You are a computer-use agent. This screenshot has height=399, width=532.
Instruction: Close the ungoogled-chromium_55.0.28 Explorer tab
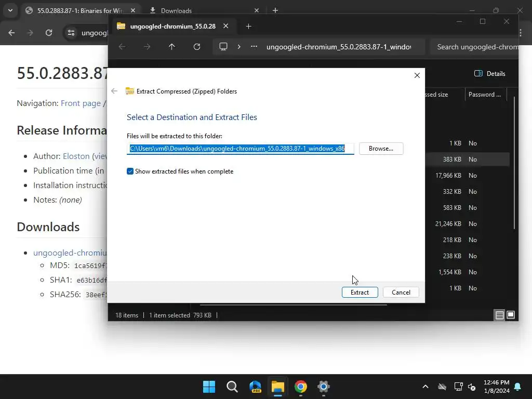tap(225, 26)
